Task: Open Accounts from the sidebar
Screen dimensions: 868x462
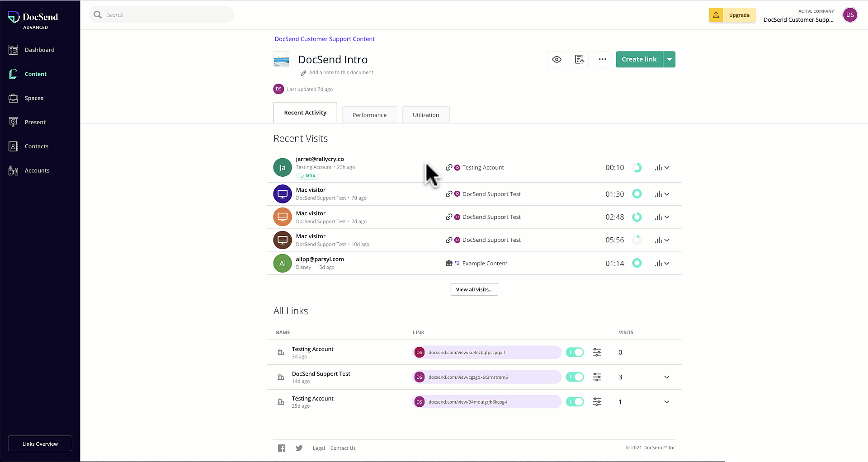Action: [x=29, y=170]
